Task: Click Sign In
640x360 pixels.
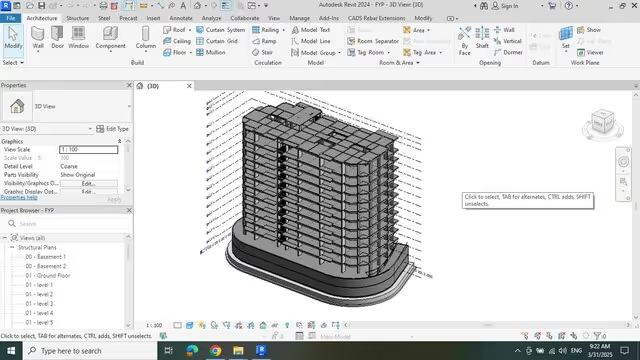Action: click(x=505, y=6)
